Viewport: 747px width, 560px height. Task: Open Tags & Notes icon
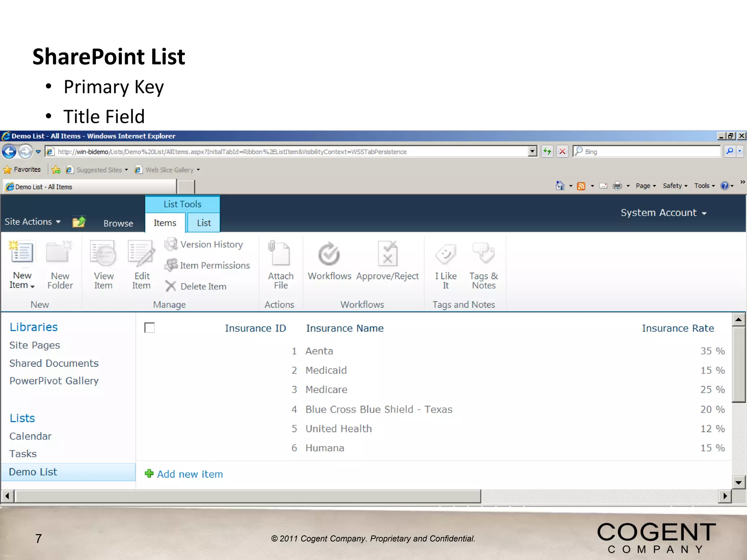coord(484,253)
